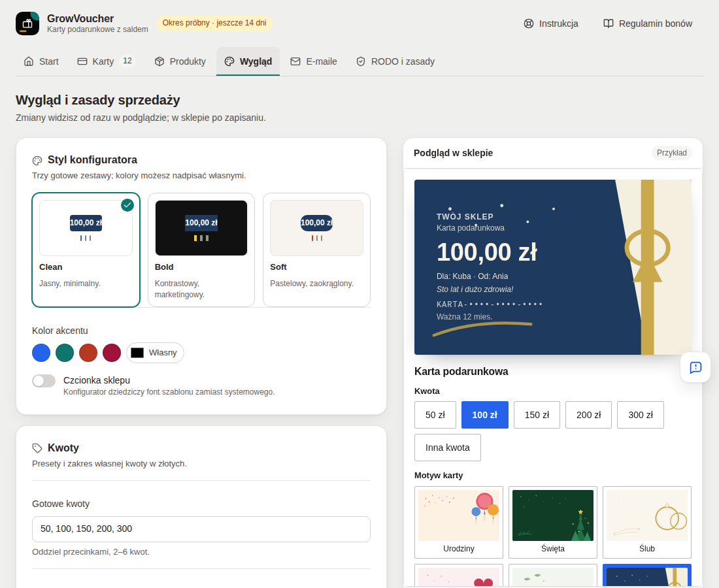This screenshot has height=588, width=719.
Task: Click the Styl konfiguratora palette icon
Action: 37,161
